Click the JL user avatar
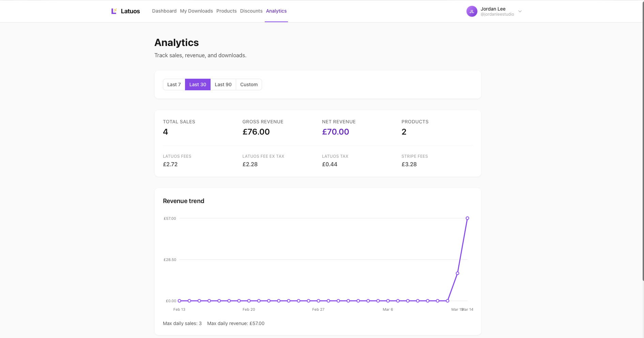The image size is (644, 338). coord(472,11)
